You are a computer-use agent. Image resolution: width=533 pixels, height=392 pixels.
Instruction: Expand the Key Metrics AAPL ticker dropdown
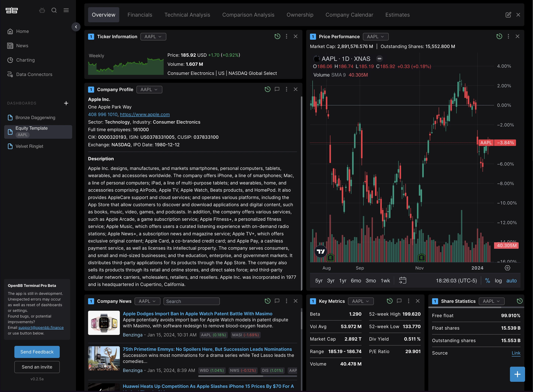point(360,301)
